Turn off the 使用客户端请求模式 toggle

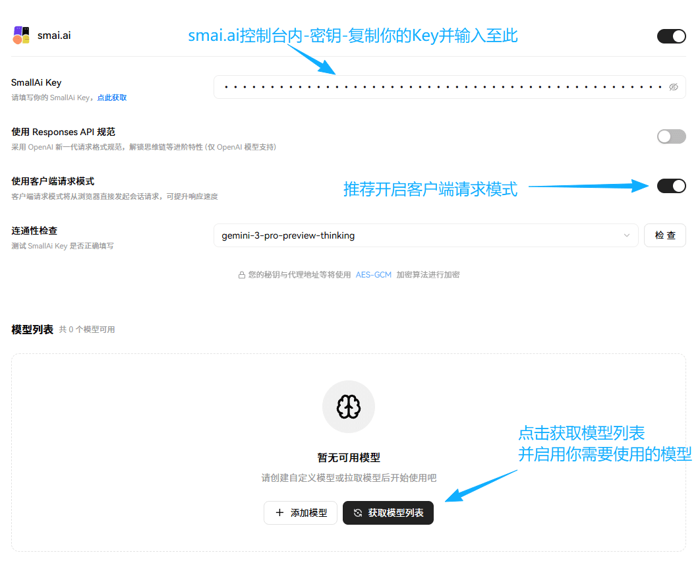coord(671,186)
